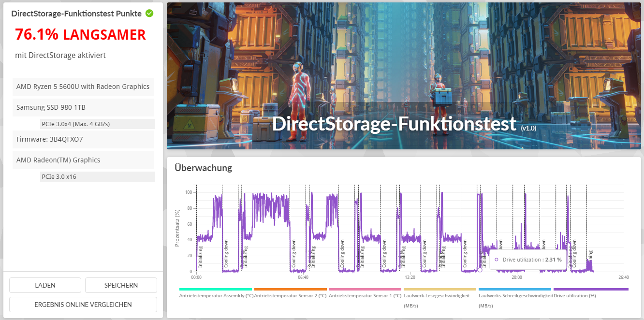644x320 pixels.
Task: Click the Drive utilization 2.31 % tooltip
Action: point(528,260)
